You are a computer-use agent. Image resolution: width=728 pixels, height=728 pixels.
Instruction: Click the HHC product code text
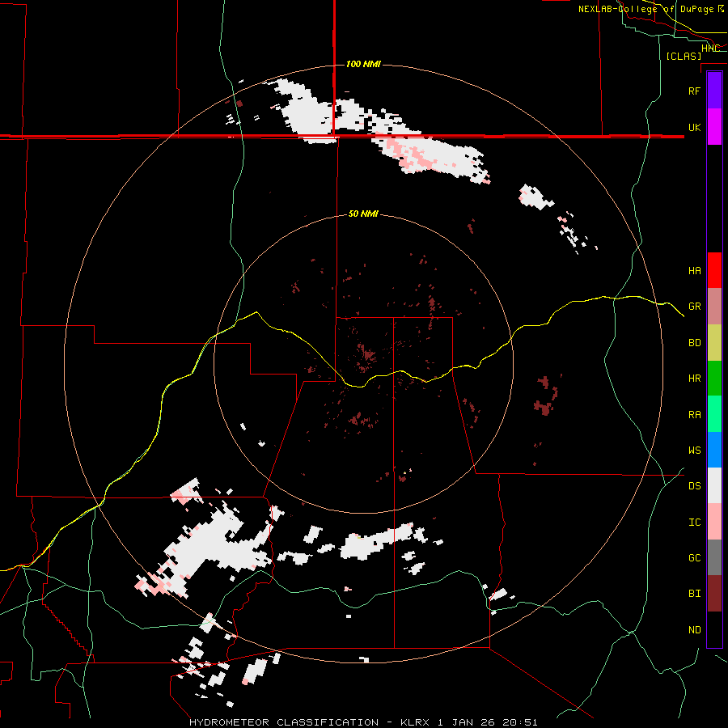710,49
